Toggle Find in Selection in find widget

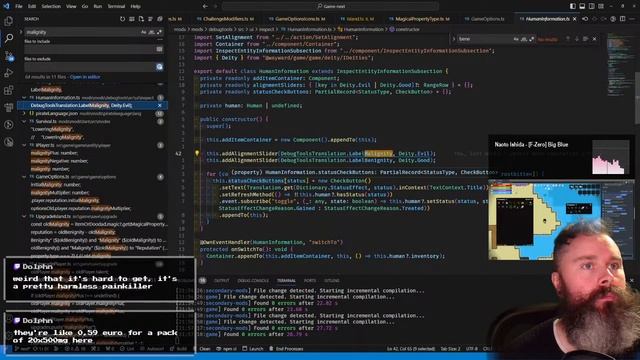pyautogui.click(x=585, y=39)
